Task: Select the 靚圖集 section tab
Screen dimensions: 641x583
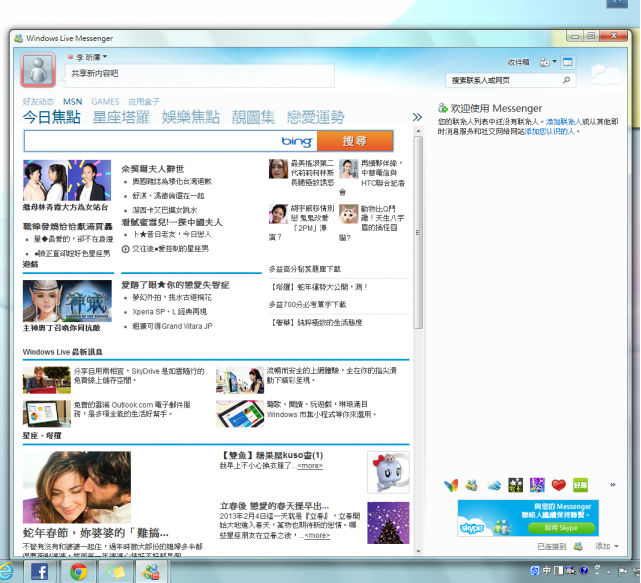Action: pos(253,117)
